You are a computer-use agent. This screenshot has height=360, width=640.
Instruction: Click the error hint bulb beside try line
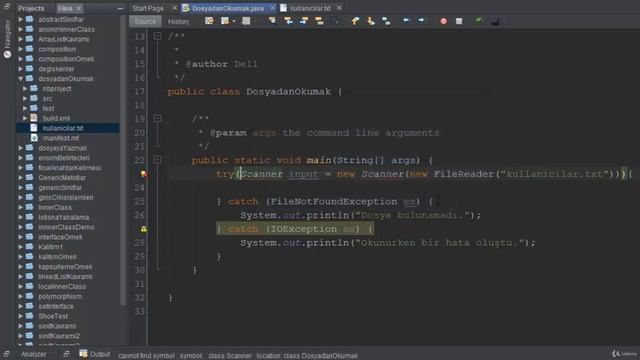pyautogui.click(x=143, y=174)
